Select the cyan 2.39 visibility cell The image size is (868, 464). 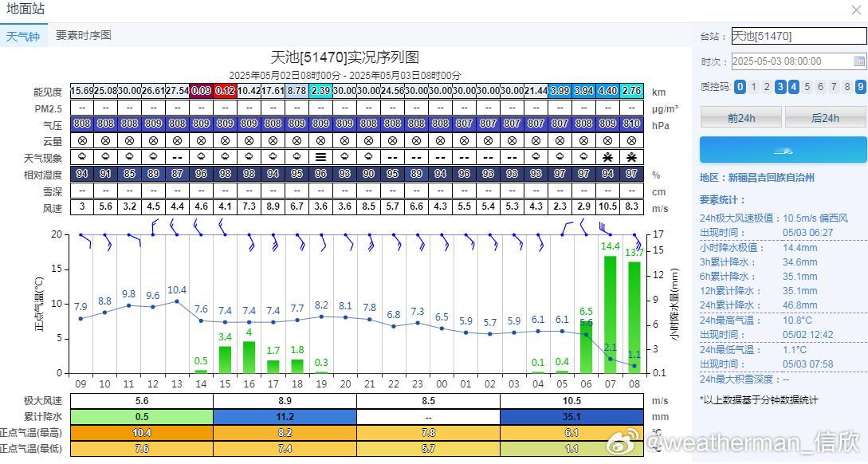[x=320, y=91]
